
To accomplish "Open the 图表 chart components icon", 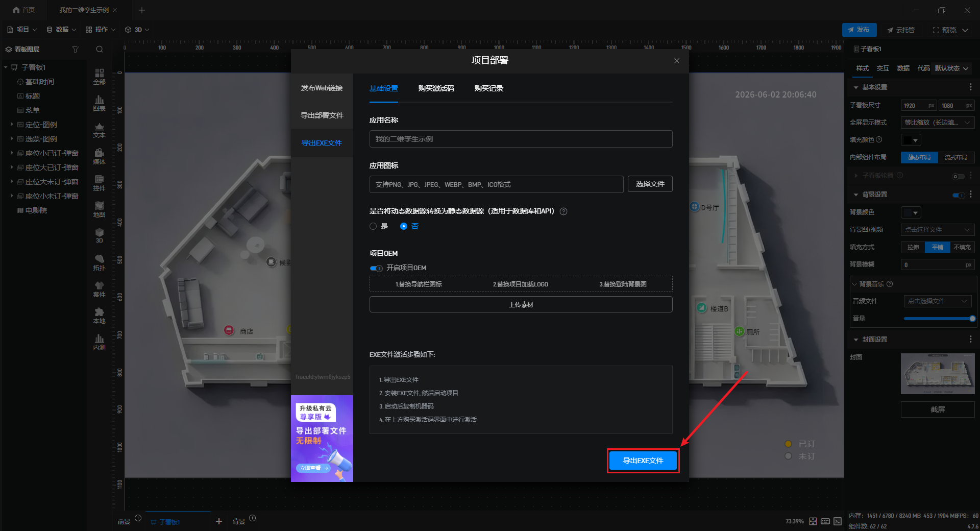I will (x=99, y=103).
